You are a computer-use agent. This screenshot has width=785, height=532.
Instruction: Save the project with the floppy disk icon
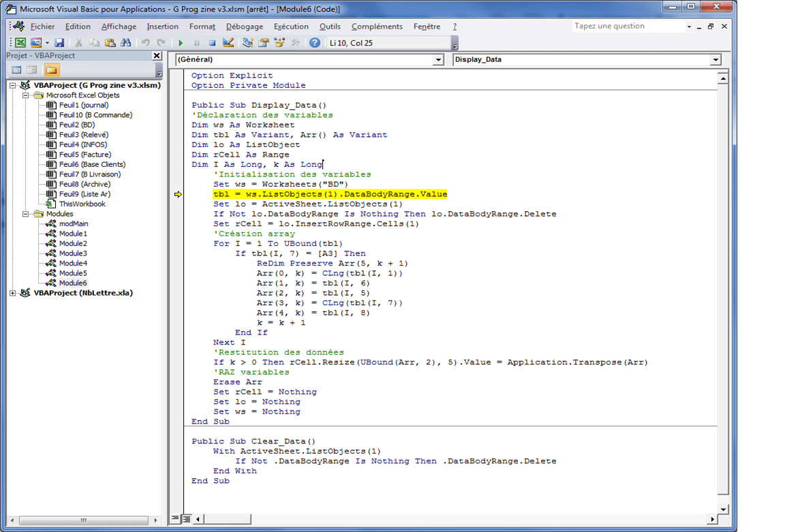click(59, 43)
